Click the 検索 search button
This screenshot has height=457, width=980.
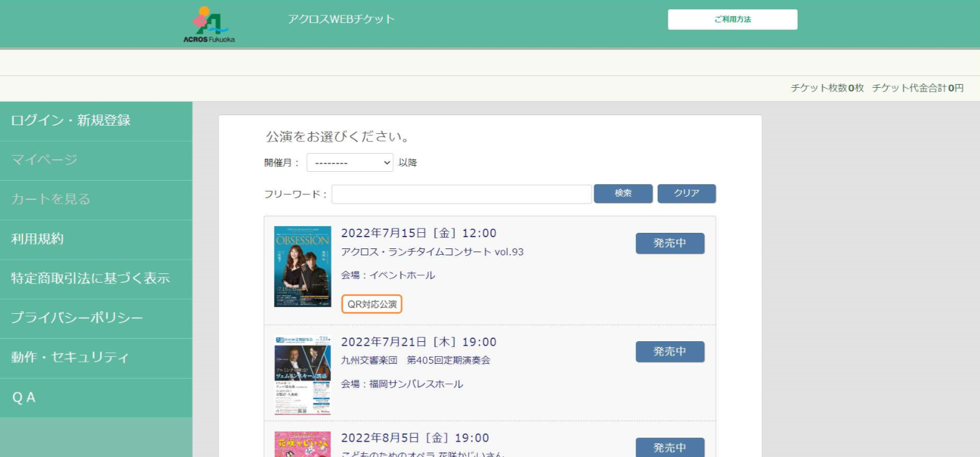(623, 194)
